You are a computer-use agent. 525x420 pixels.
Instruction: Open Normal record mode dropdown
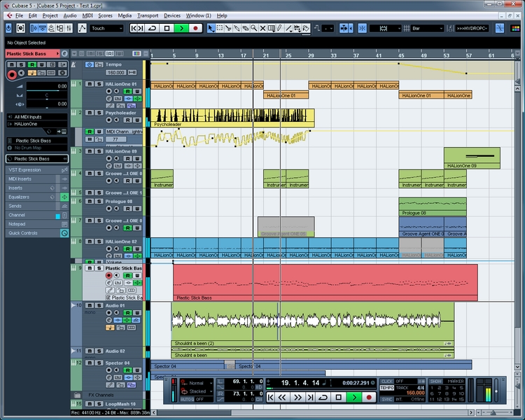197,383
